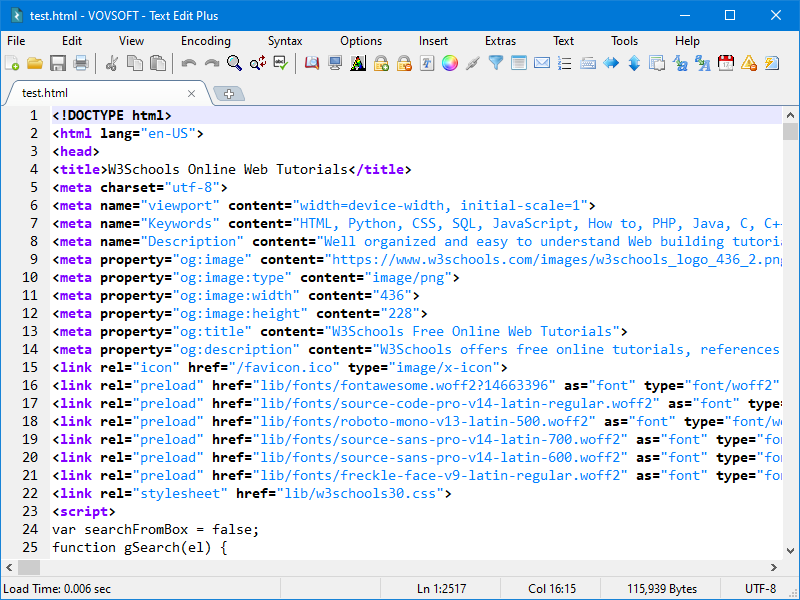Click the vertical scrollbar down arrow
The image size is (800, 600).
pyautogui.click(x=791, y=549)
